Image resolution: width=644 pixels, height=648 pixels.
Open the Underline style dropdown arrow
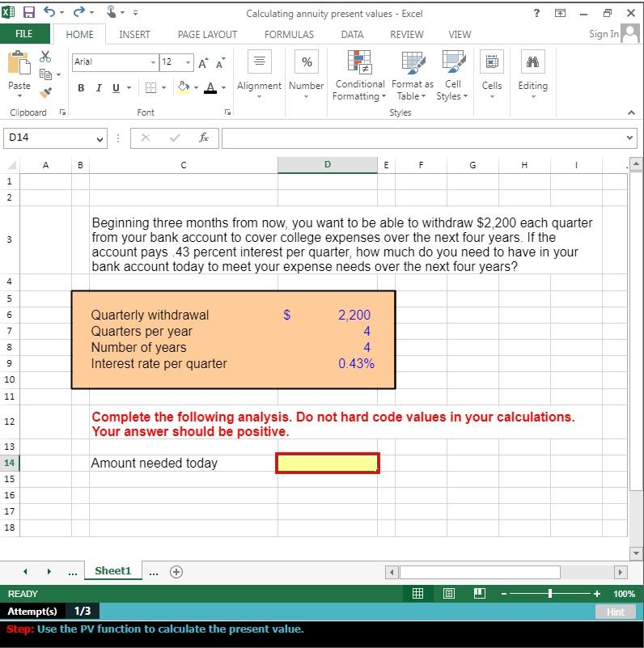click(x=129, y=87)
